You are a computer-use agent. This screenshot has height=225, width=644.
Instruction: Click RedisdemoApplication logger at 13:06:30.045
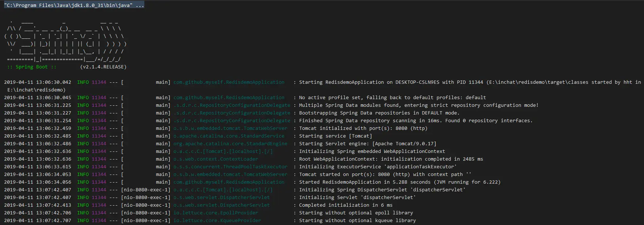click(229, 98)
